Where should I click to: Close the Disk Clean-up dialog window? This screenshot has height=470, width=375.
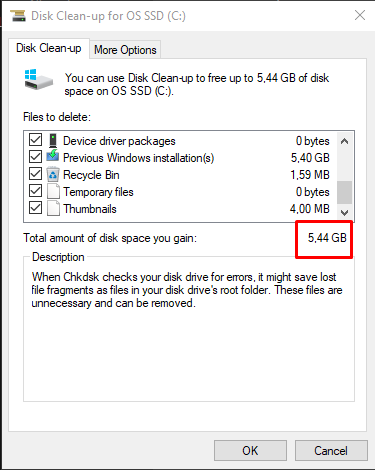coord(360,15)
